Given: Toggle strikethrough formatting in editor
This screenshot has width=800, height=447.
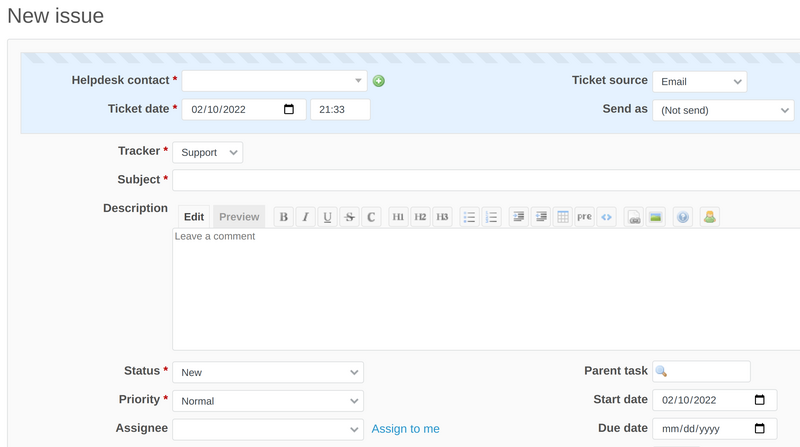Looking at the screenshot, I should tap(349, 217).
